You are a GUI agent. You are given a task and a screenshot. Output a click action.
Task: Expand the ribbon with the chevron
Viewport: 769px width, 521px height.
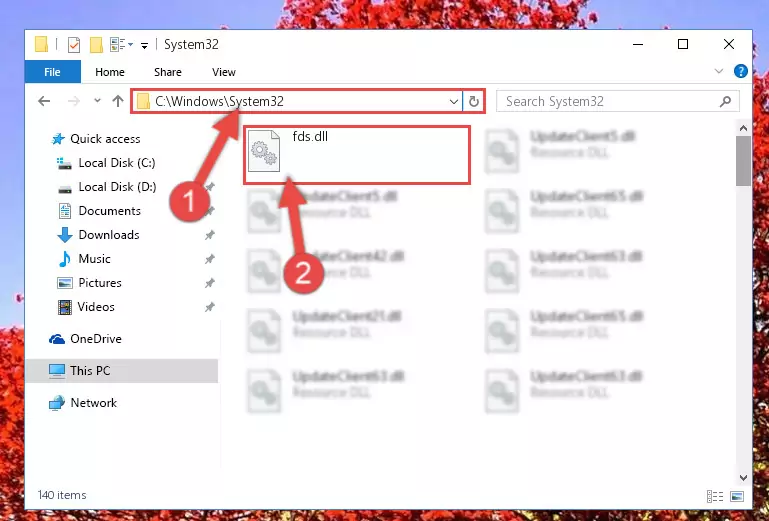click(718, 71)
